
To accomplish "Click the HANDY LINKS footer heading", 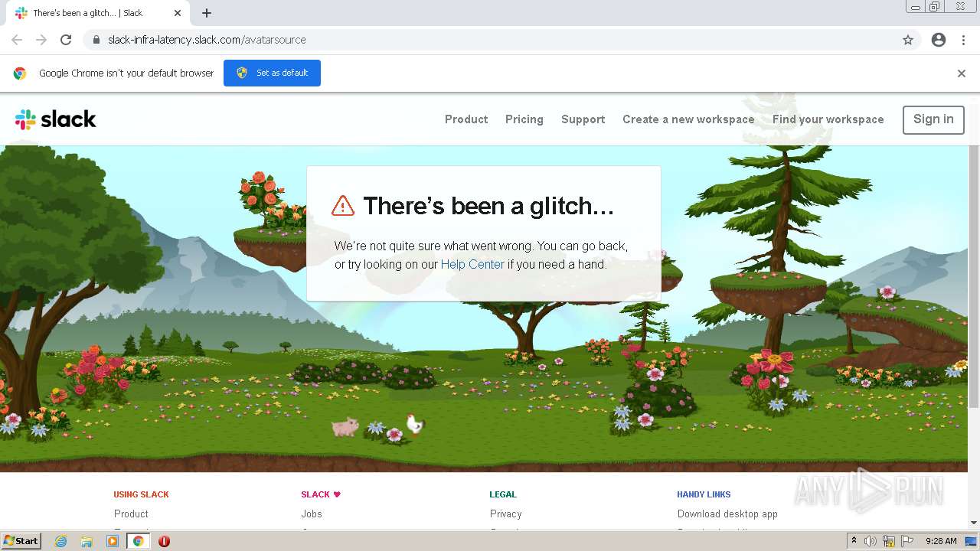I will point(704,494).
